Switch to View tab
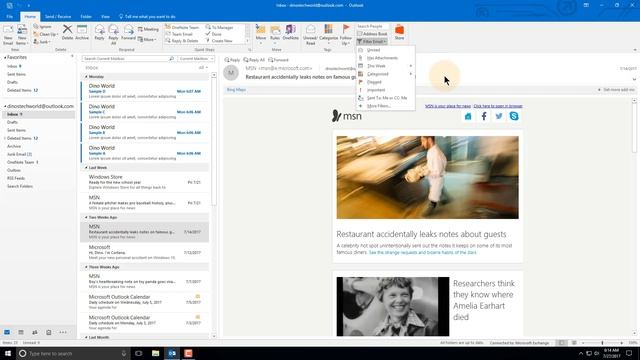Viewport: 640px width, 360px height. [105, 17]
